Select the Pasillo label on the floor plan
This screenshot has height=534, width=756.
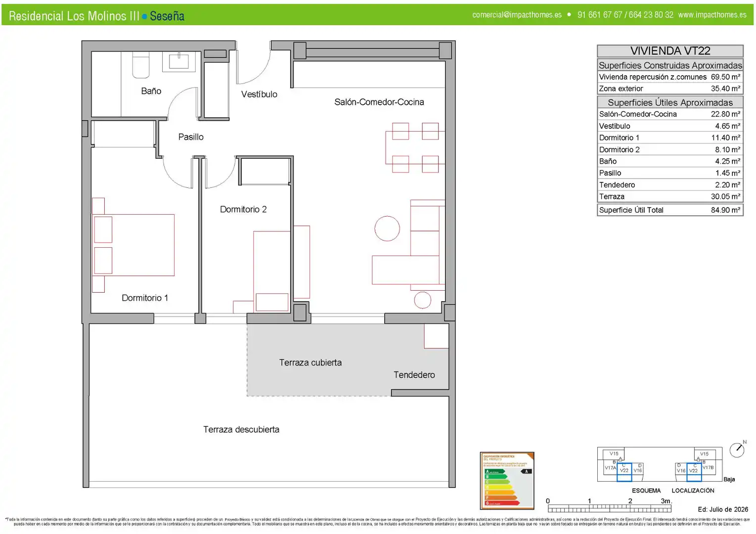coord(191,137)
